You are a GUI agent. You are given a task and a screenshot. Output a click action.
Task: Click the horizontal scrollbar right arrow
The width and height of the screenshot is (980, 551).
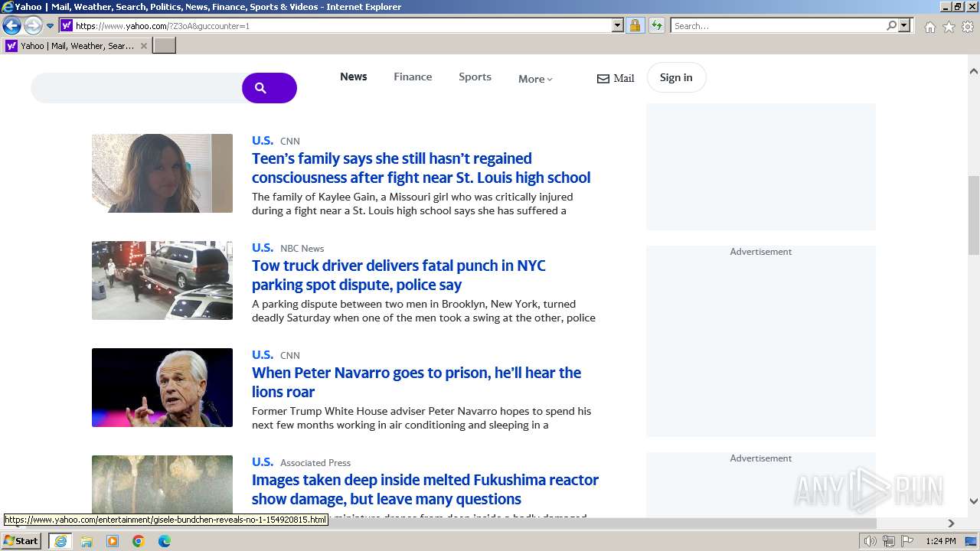[x=951, y=523]
